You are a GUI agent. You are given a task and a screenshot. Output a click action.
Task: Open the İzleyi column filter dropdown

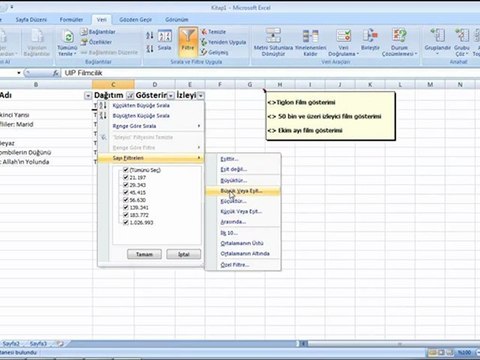pyautogui.click(x=201, y=96)
